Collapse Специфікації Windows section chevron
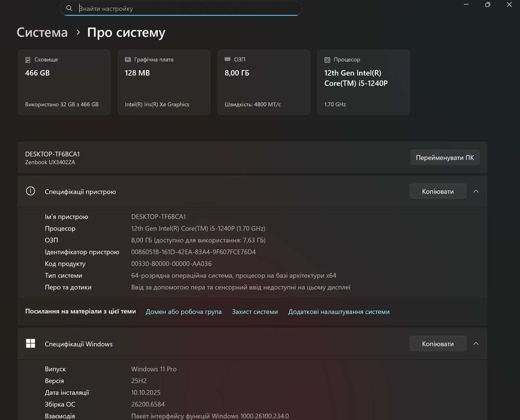 click(x=476, y=344)
